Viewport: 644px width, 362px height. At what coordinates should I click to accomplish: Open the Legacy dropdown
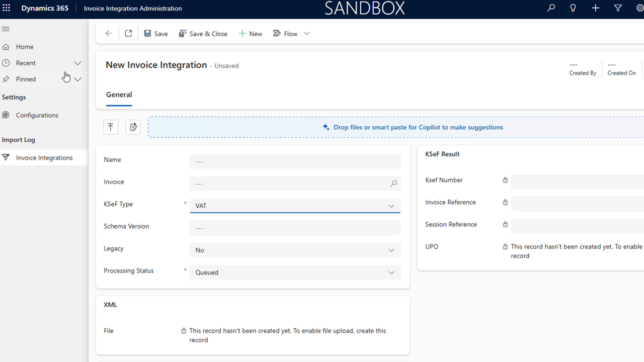(295, 250)
